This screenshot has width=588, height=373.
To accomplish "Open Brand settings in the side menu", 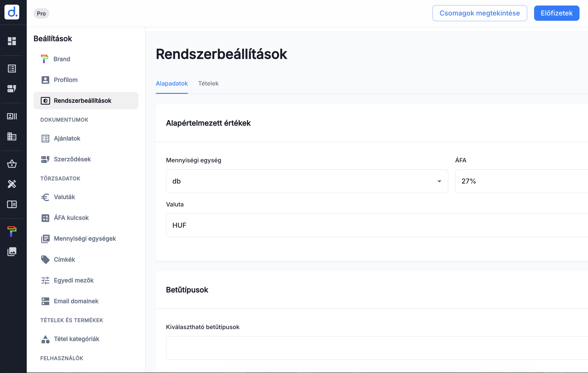I will pyautogui.click(x=62, y=59).
